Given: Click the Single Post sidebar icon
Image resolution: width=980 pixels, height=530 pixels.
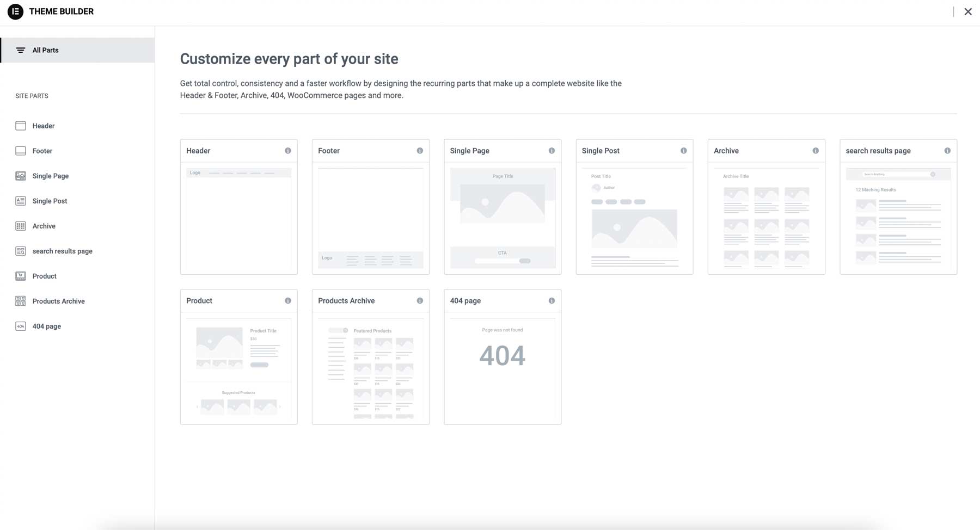Looking at the screenshot, I should (x=20, y=201).
